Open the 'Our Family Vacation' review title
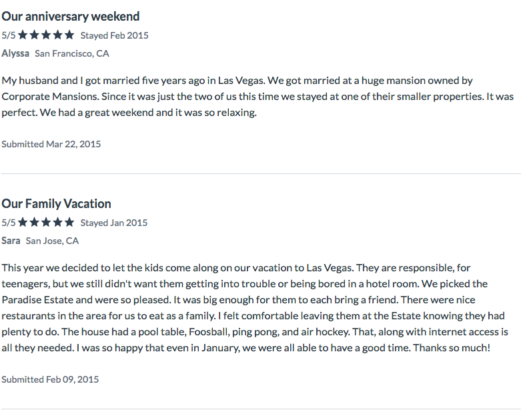 point(56,204)
